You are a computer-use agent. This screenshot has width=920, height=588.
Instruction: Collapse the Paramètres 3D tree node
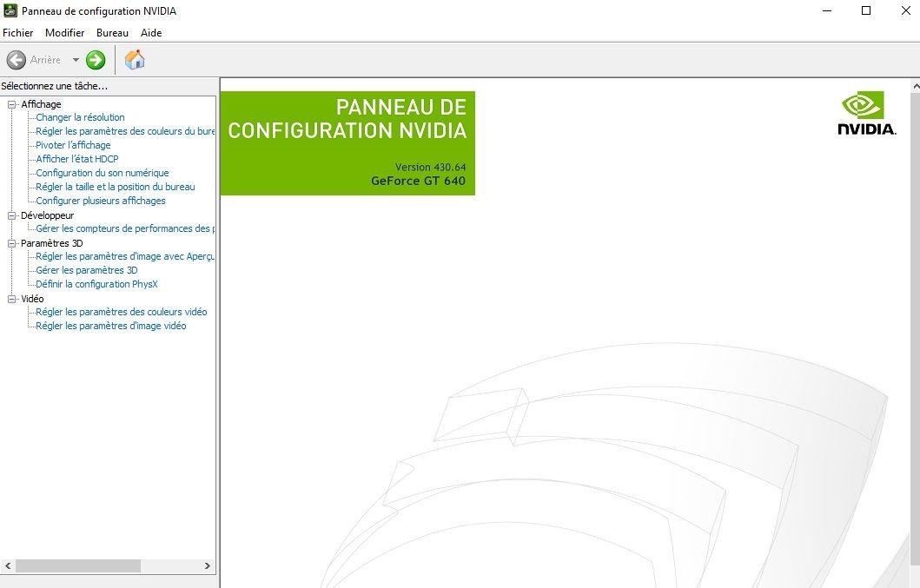tap(11, 243)
